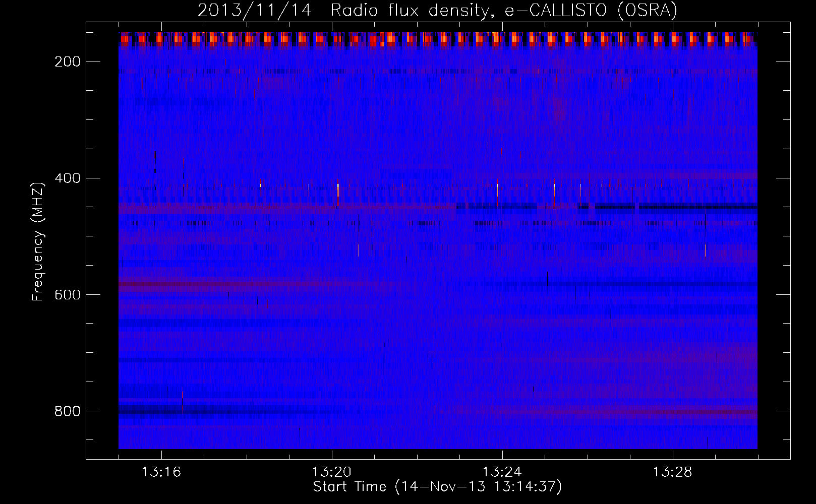Click the 400 frequency tick label
The height and width of the screenshot is (504, 816).
tap(68, 178)
